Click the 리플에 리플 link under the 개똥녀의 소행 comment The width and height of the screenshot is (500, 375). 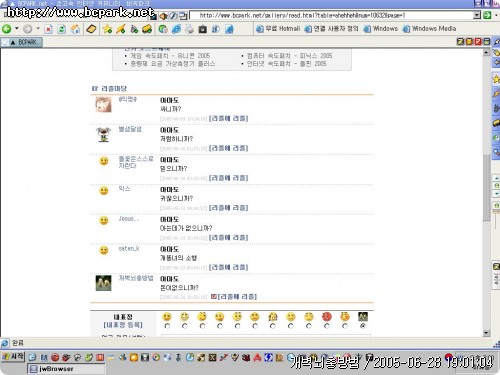pyautogui.click(x=228, y=267)
